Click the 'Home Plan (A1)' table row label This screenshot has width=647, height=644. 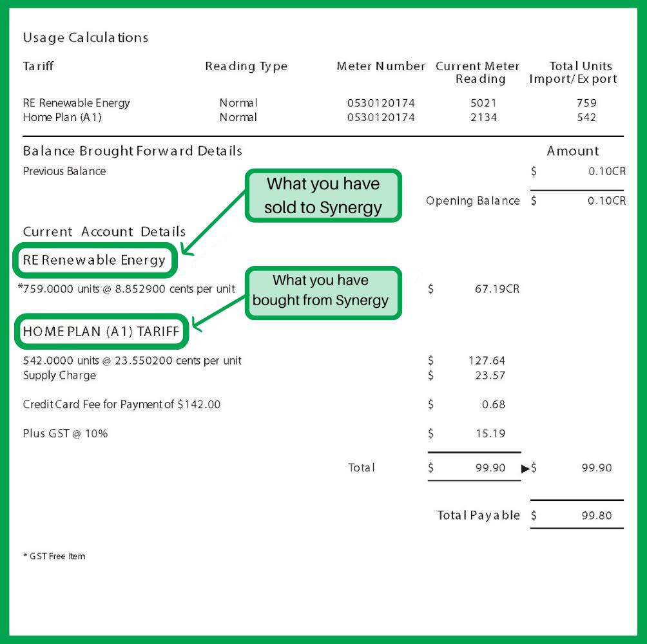(63, 117)
